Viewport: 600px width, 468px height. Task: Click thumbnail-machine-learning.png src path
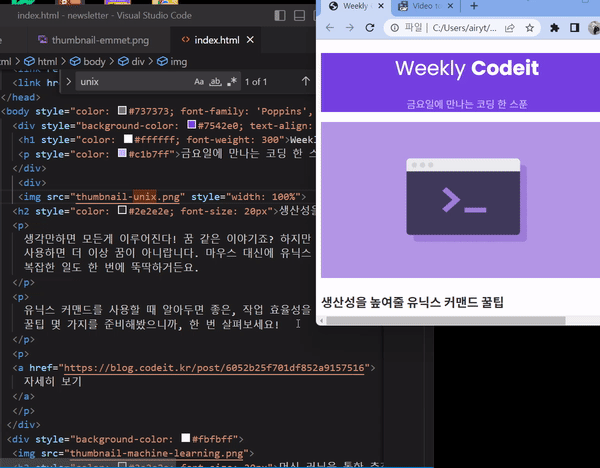157,453
